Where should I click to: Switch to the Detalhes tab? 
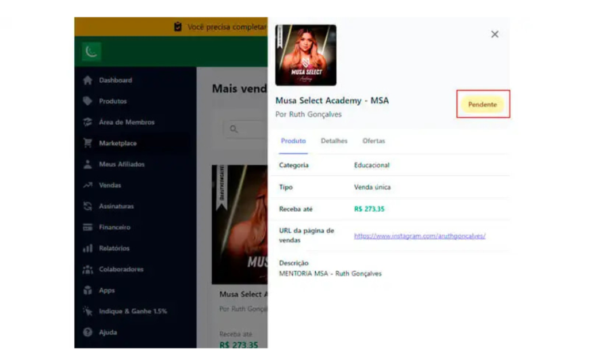[x=334, y=141]
